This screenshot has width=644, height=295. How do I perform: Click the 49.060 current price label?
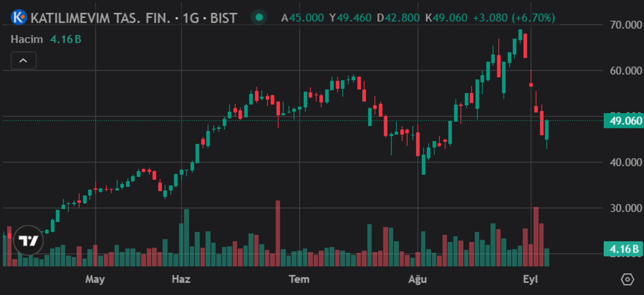pyautogui.click(x=623, y=121)
